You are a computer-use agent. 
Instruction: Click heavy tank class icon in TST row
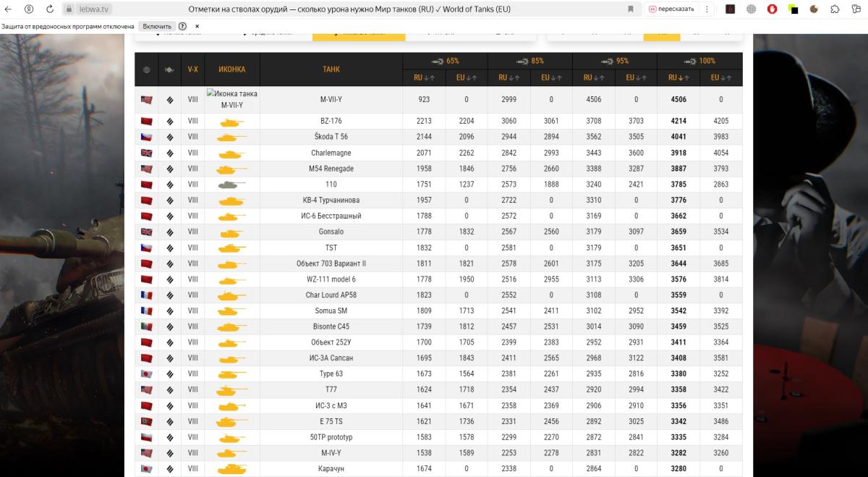point(169,248)
